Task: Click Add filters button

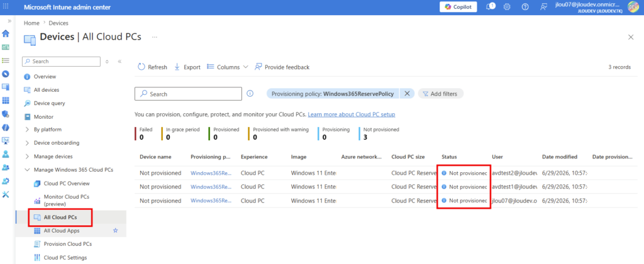Action: click(441, 94)
